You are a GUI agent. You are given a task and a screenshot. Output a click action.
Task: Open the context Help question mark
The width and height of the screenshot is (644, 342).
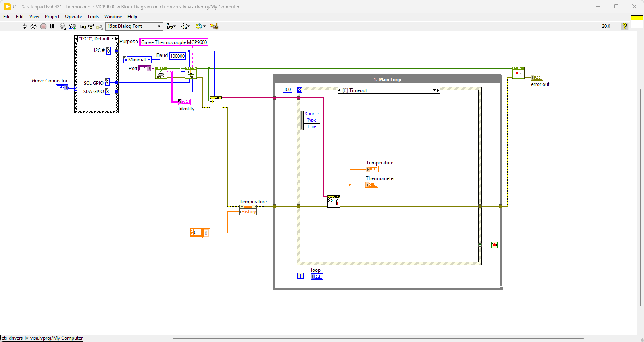624,26
